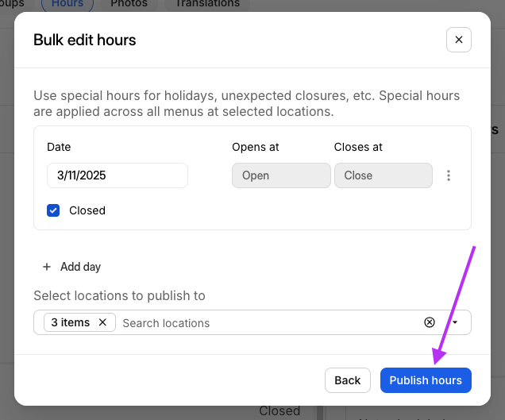Viewport: 505px width, 420px height.
Task: Click the Closed label text beside checkbox
Action: pyautogui.click(x=87, y=210)
